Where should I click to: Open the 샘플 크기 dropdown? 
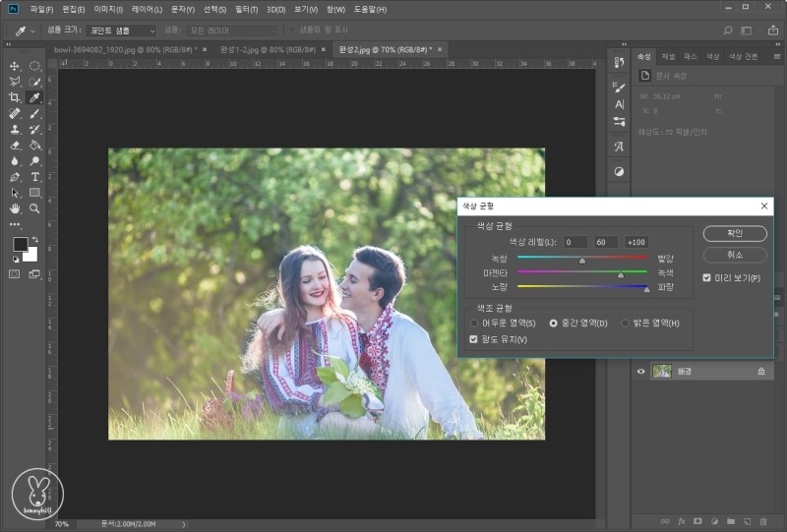point(120,30)
